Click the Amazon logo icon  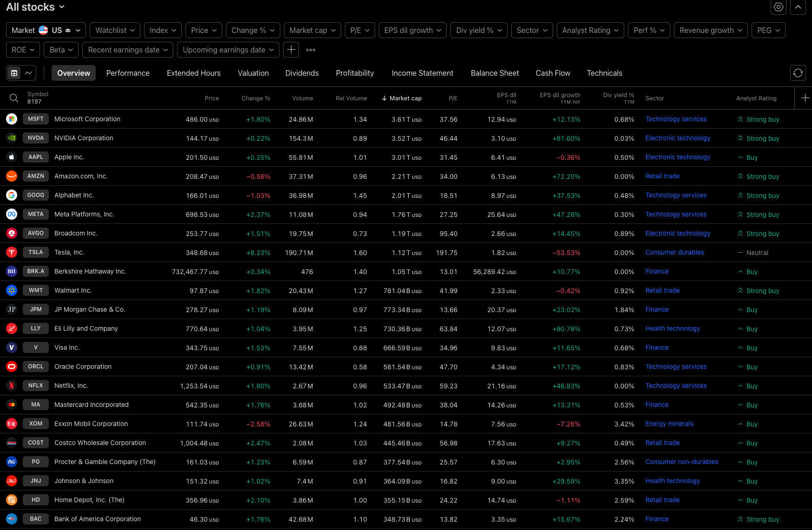(x=12, y=177)
